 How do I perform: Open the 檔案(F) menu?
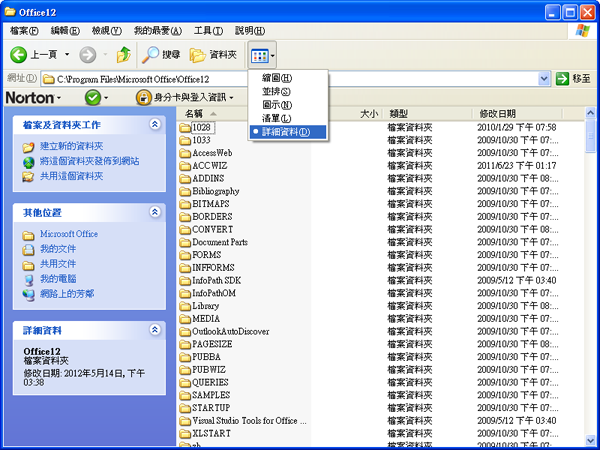[24, 31]
